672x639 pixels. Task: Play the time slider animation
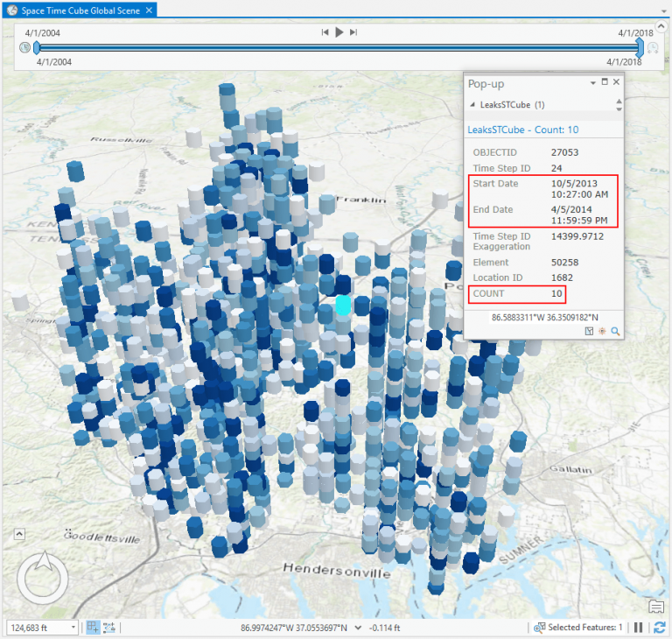tap(339, 32)
